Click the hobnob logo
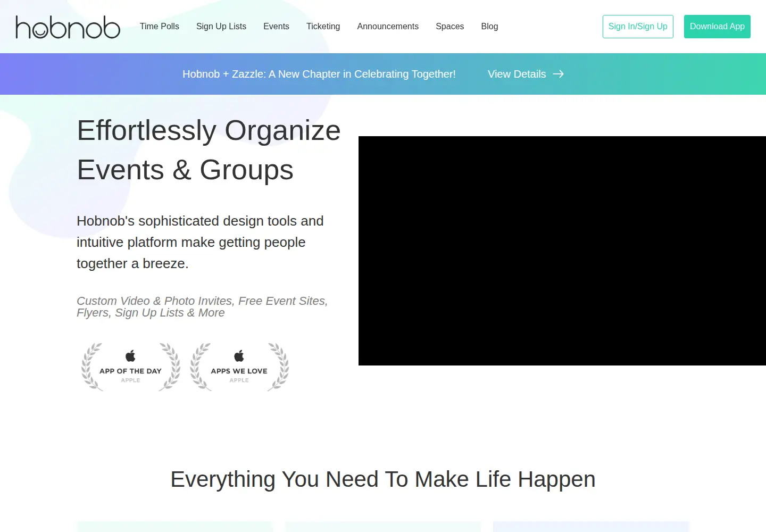This screenshot has height=532, width=766. [68, 27]
